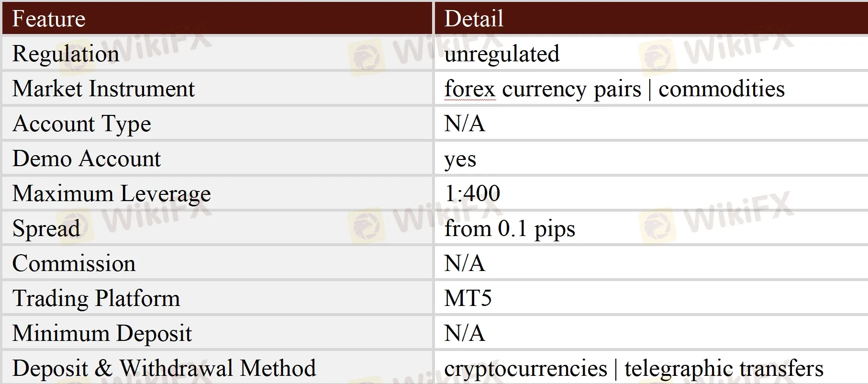
Task: Click the Spread row label
Action: [46, 228]
